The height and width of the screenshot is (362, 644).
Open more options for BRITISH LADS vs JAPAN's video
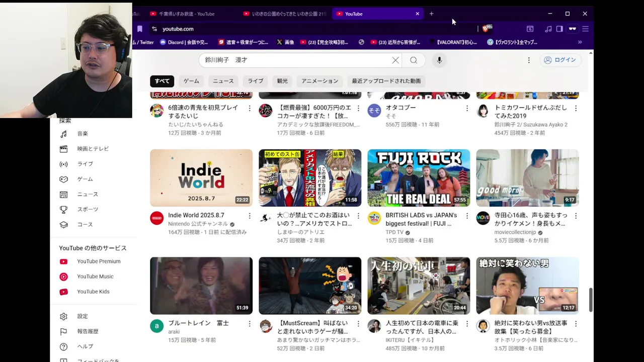467,216
